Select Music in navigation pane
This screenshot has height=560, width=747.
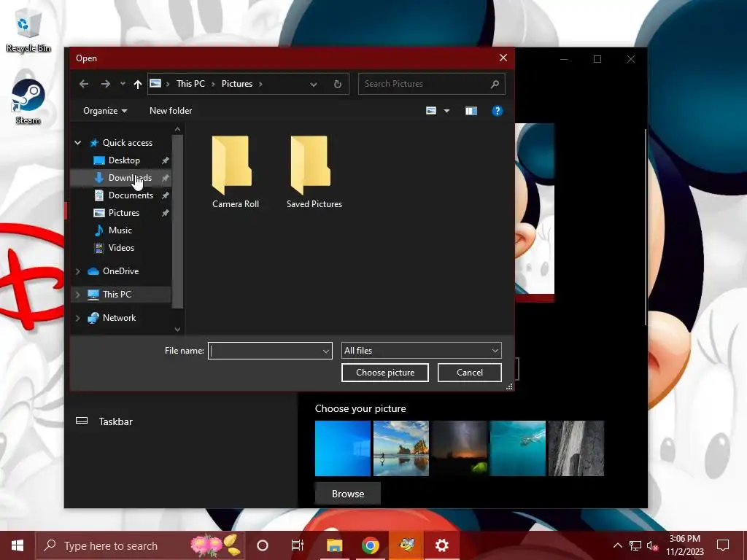120,230
